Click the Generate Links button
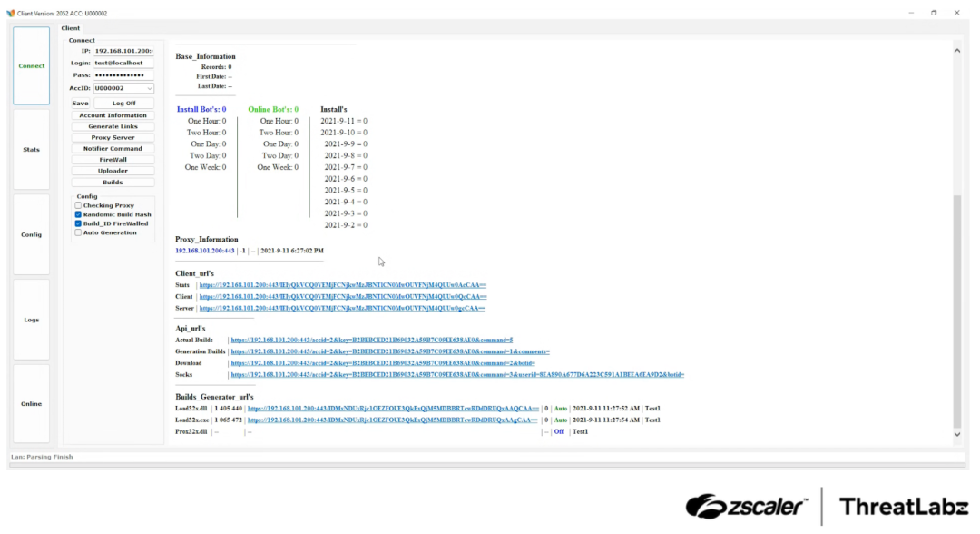The width and height of the screenshot is (980, 534). 113,126
